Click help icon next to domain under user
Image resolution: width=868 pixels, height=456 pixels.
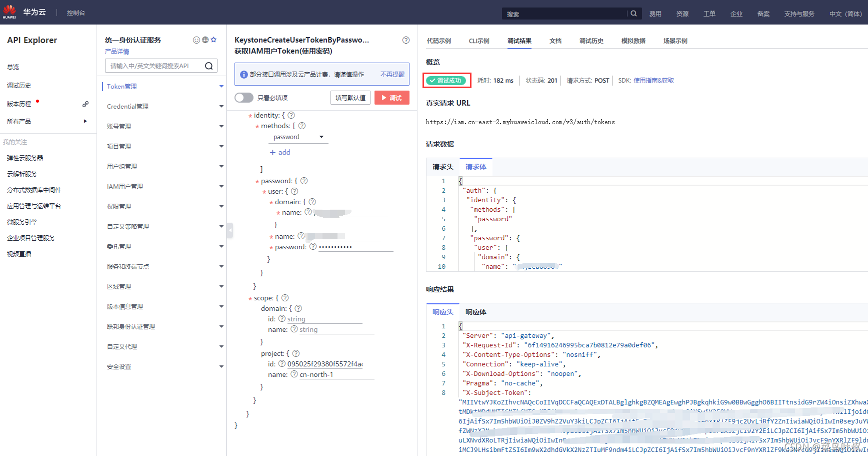312,202
